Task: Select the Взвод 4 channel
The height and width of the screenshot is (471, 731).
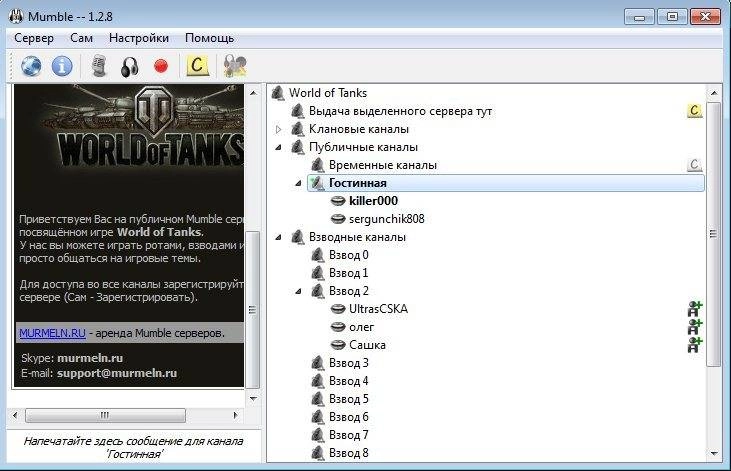Action: click(349, 381)
